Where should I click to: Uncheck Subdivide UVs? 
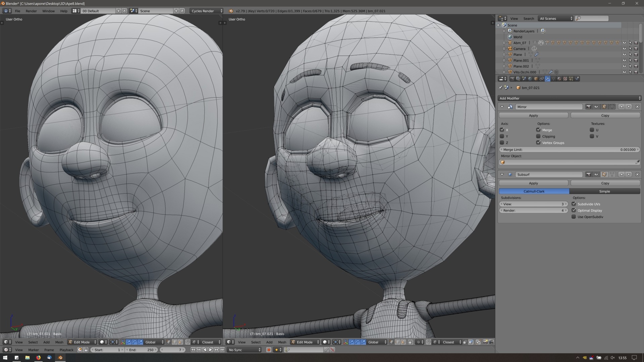coord(574,204)
